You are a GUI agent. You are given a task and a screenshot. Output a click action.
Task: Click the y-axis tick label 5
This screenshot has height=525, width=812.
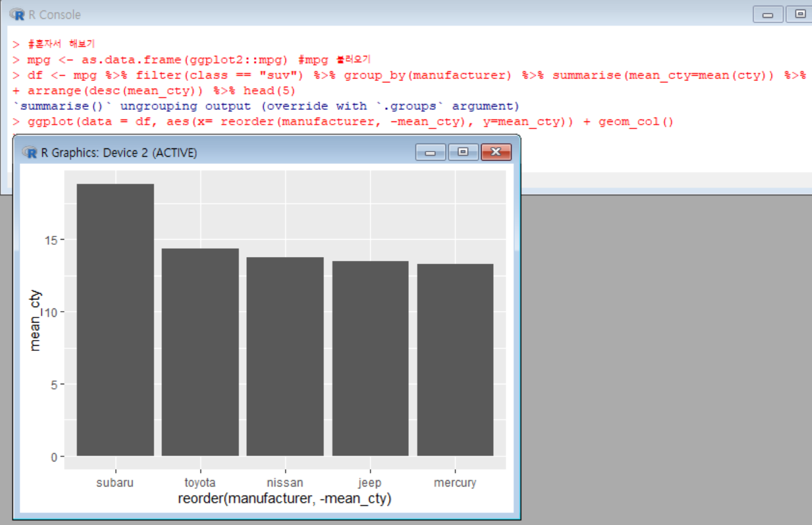(54, 384)
